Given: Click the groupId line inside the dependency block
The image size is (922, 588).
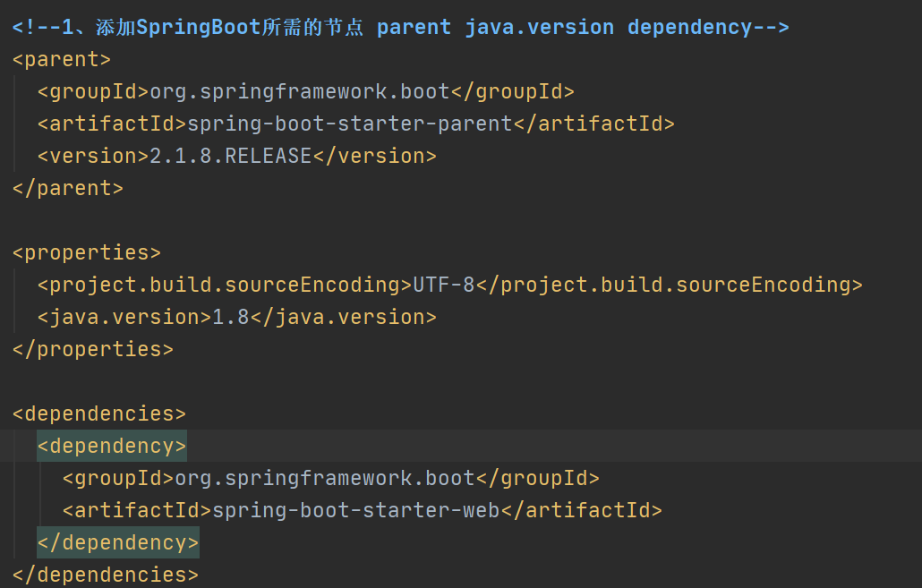Looking at the screenshot, I should coord(331,478).
